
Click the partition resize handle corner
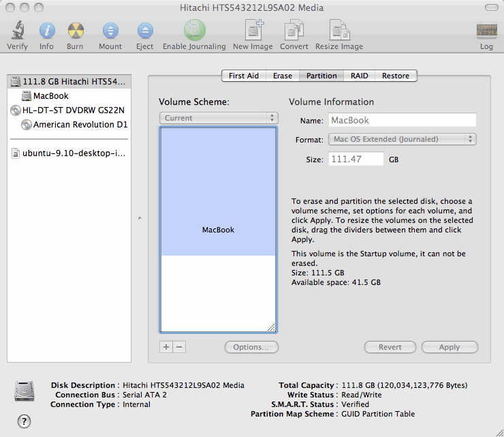pos(271,327)
